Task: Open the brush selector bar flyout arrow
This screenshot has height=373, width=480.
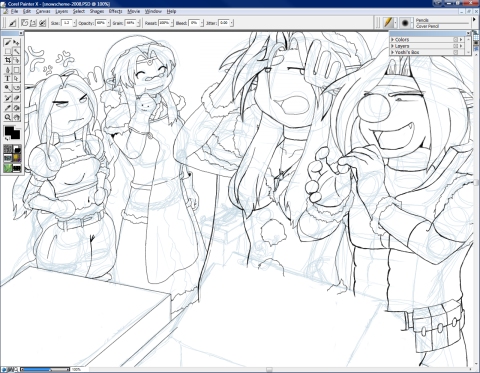Action: coord(474,20)
